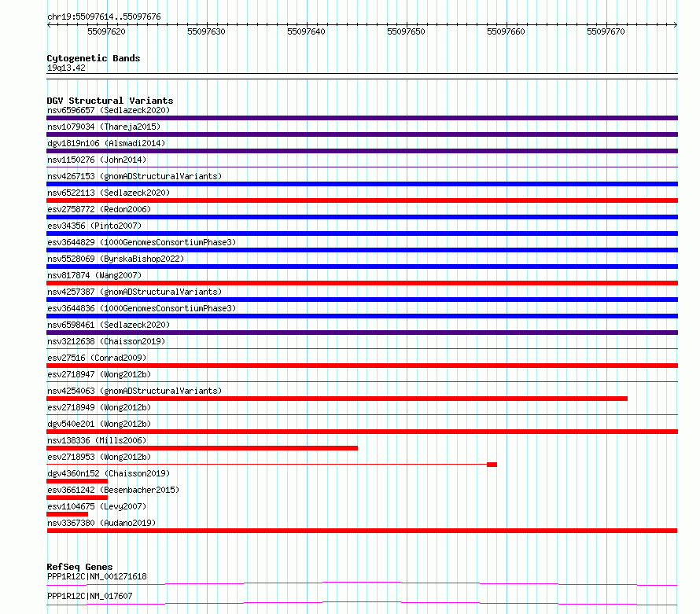Viewport: 700px width, 614px height.
Task: Open the nsv1150276 (John2014) entry
Action: (97, 160)
